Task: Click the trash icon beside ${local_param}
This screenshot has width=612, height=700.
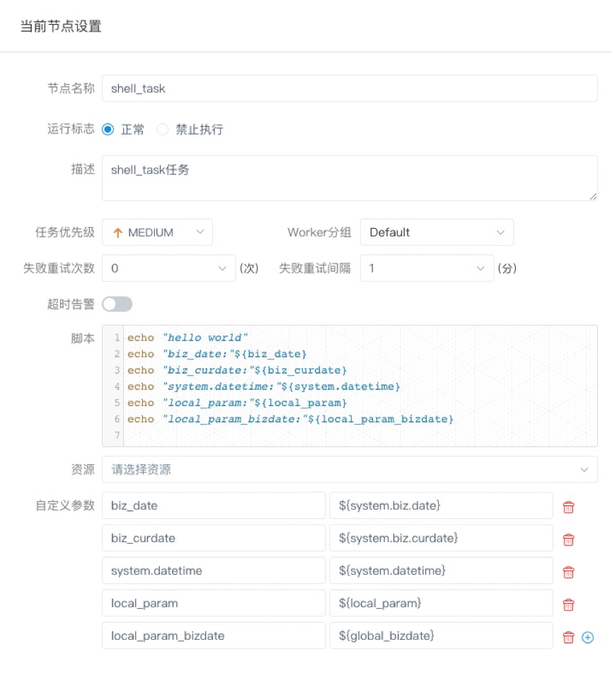Action: [x=568, y=604]
